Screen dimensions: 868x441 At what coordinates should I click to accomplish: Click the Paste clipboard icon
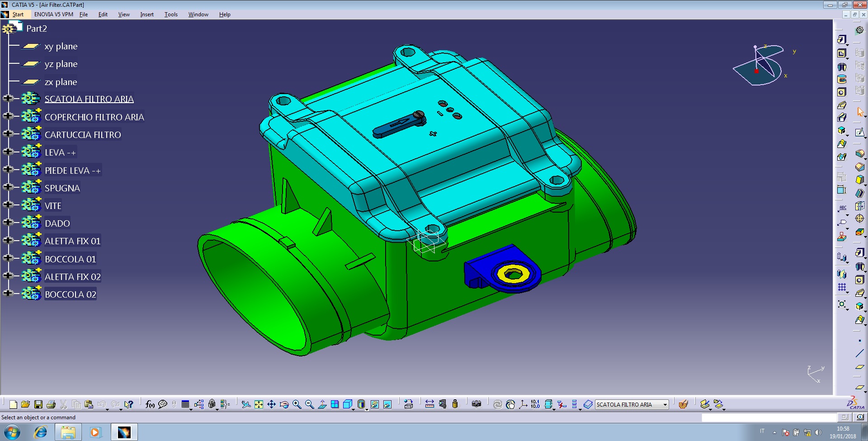pos(89,404)
